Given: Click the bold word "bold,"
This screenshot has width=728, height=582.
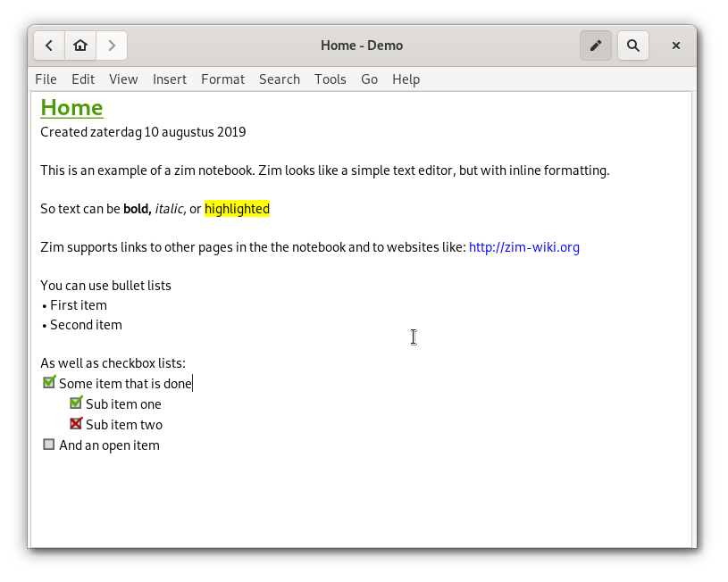Looking at the screenshot, I should point(138,209).
